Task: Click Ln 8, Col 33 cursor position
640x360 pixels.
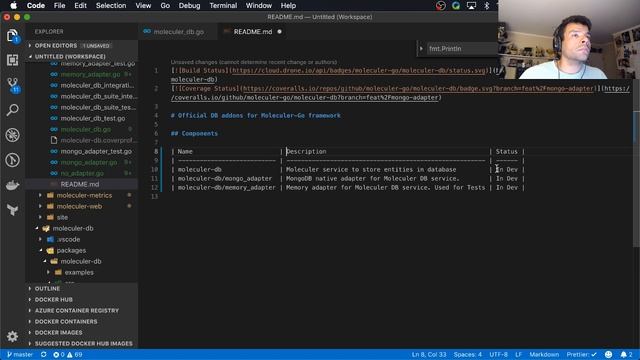Action: [429, 354]
